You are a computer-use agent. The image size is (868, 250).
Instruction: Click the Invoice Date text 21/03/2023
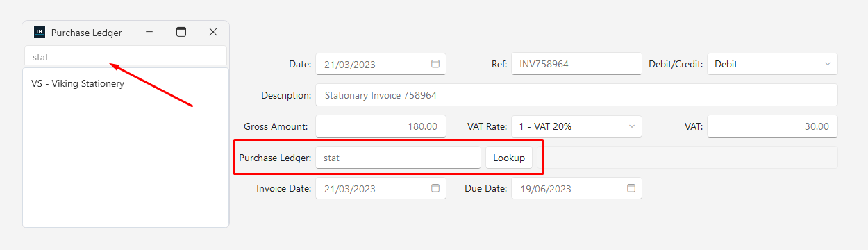click(x=350, y=189)
